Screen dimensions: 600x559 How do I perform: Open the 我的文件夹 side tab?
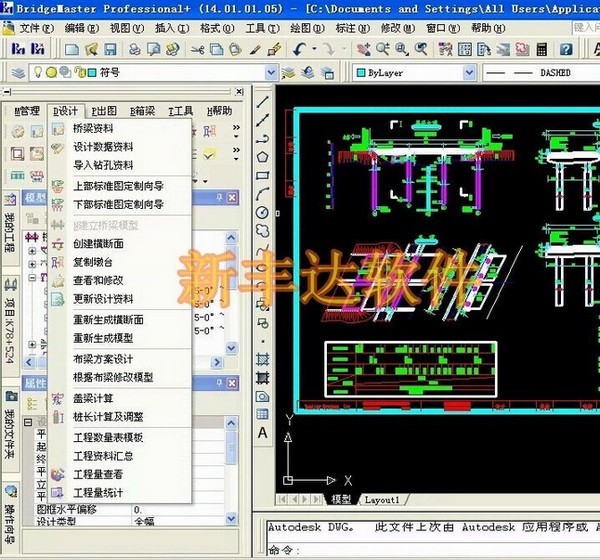[x=10, y=431]
